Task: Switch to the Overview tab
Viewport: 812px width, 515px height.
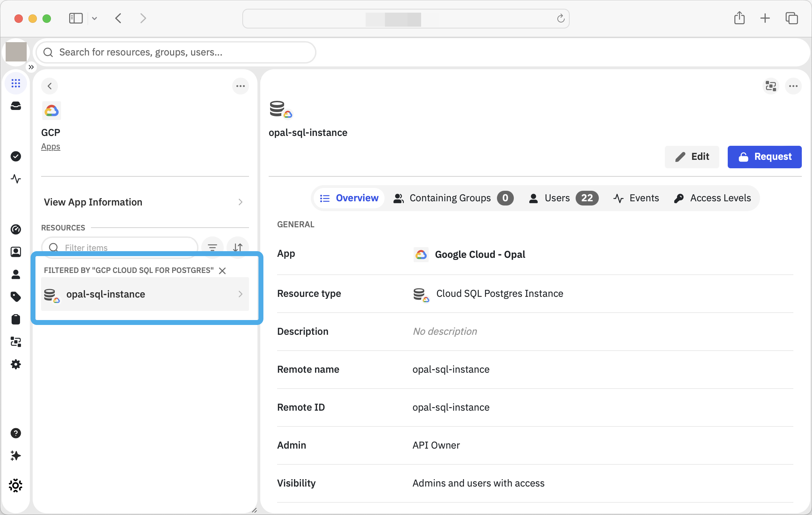Action: coord(349,198)
